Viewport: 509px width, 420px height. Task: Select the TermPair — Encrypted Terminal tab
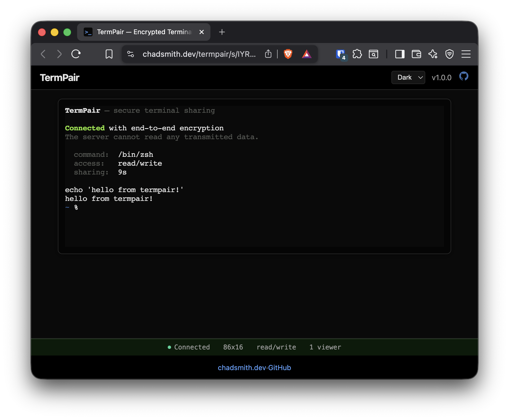[144, 32]
